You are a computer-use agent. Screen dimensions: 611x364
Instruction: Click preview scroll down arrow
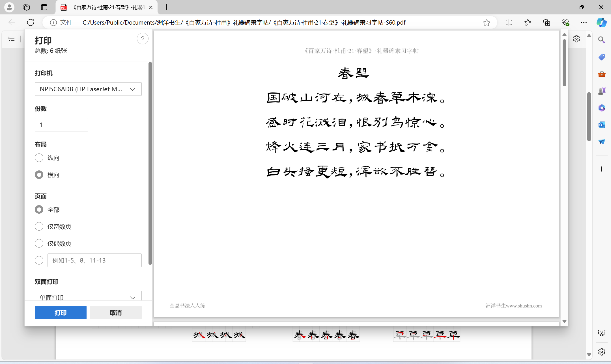564,321
